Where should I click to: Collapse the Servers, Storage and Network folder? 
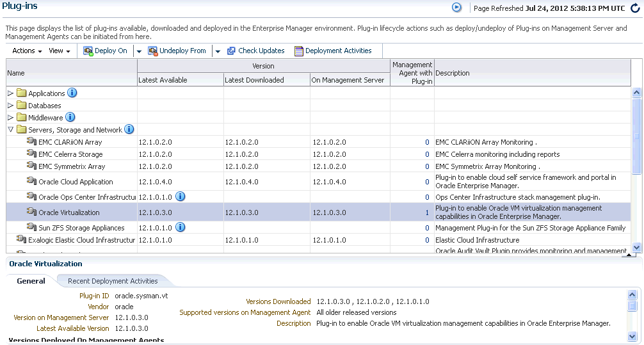[11, 129]
